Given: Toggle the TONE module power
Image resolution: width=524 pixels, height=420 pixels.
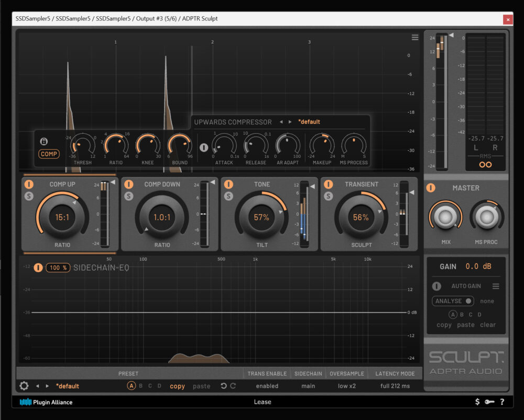Looking at the screenshot, I should click(x=228, y=184).
